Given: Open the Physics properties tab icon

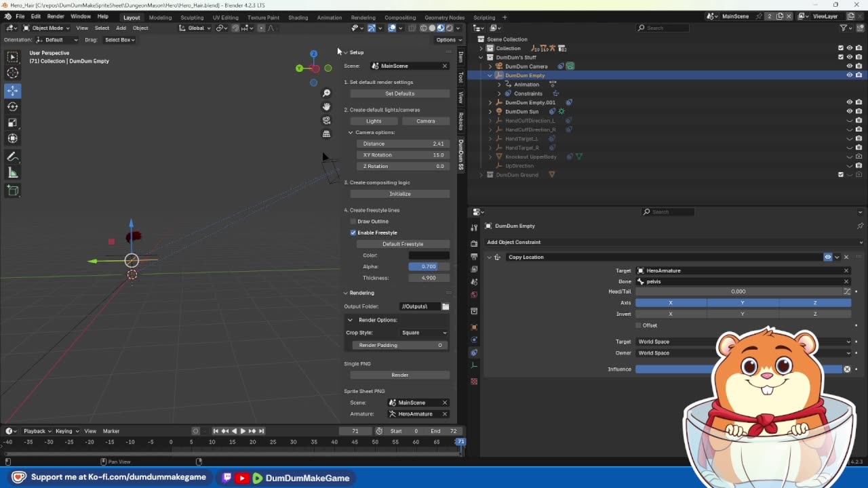Looking at the screenshot, I should pos(474,340).
